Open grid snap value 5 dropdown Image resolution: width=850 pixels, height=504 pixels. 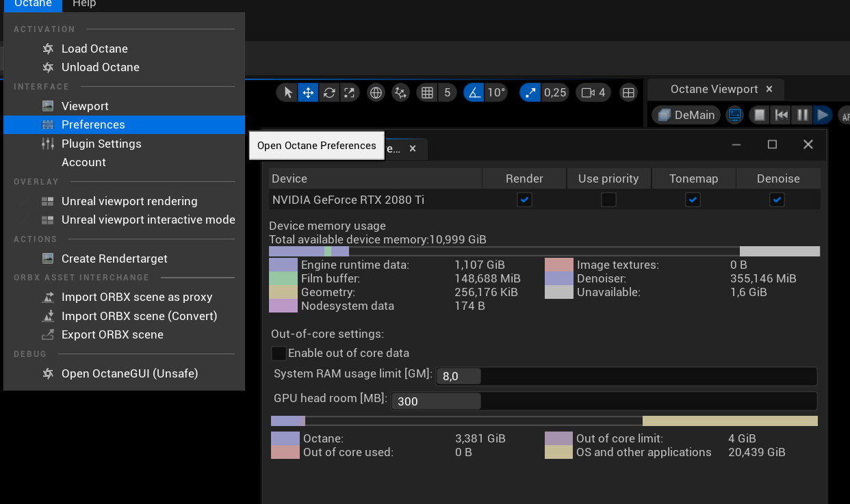(447, 92)
